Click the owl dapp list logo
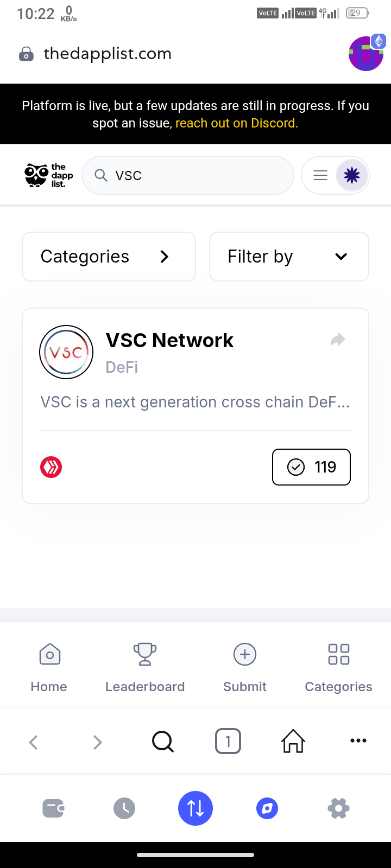 pos(49,175)
